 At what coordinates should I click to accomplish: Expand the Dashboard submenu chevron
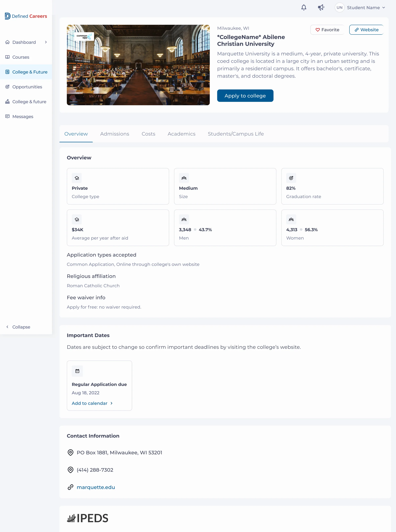coord(46,42)
